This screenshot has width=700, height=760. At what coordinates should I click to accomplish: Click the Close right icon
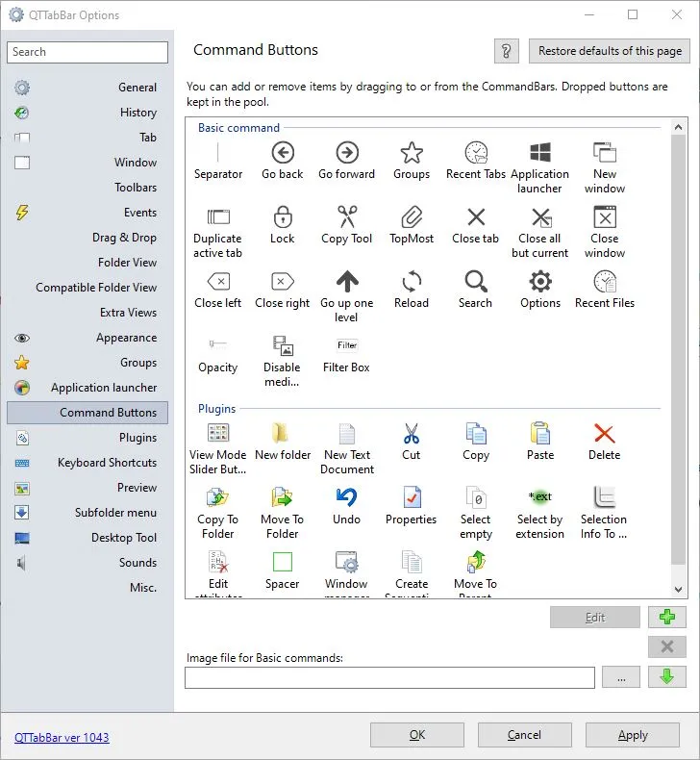pyautogui.click(x=283, y=282)
